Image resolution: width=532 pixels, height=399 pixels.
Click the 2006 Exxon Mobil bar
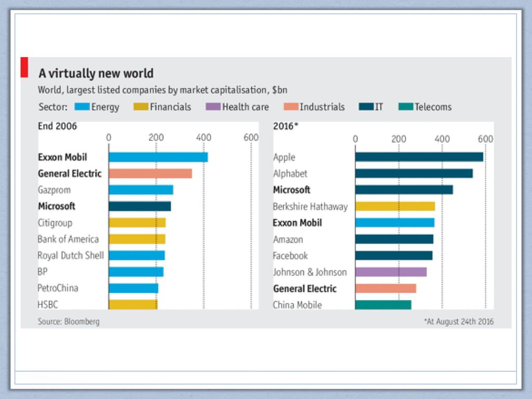[x=158, y=157]
